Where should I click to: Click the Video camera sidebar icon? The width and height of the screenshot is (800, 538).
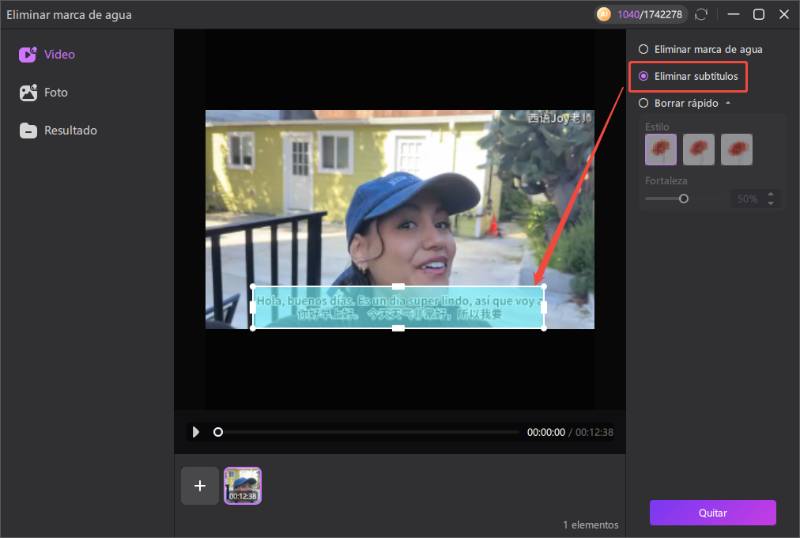pos(28,55)
